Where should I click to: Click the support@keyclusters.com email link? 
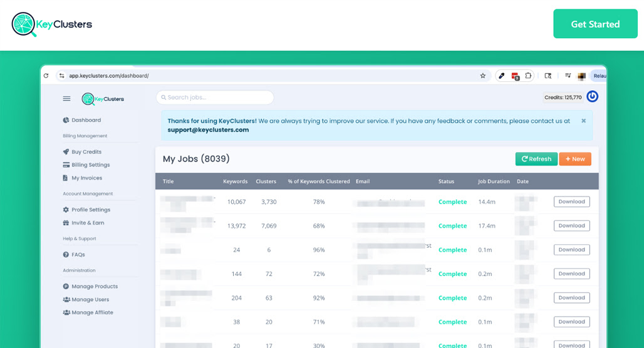click(x=208, y=130)
